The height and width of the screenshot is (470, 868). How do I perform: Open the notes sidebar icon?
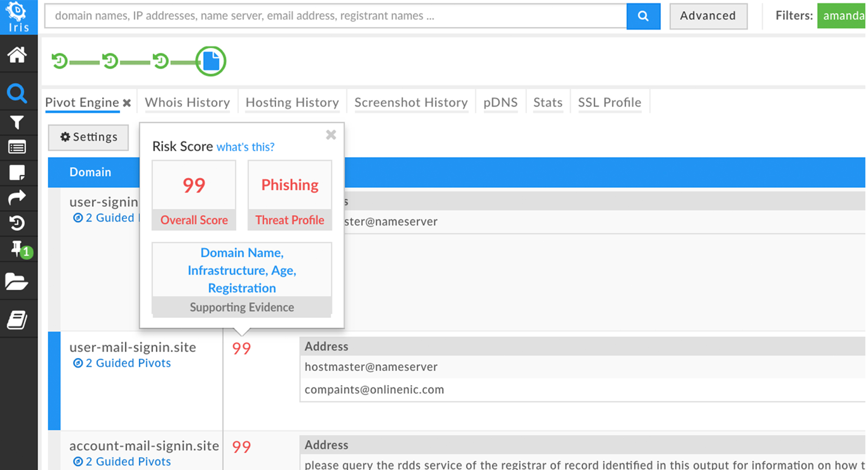(x=17, y=173)
